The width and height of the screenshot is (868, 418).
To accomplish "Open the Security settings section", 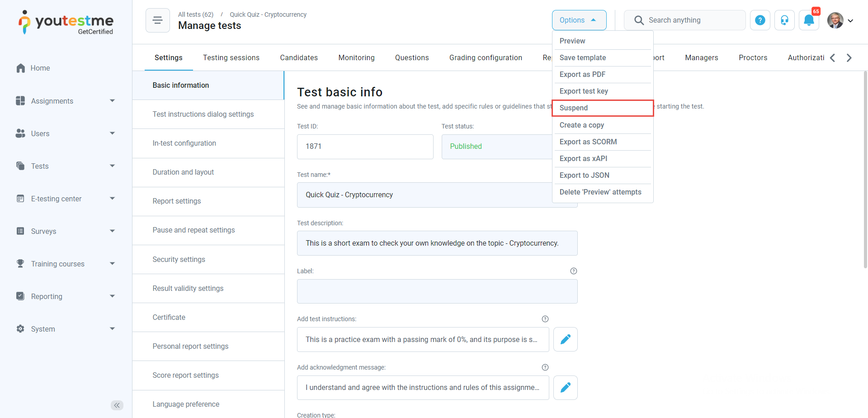I will (179, 260).
